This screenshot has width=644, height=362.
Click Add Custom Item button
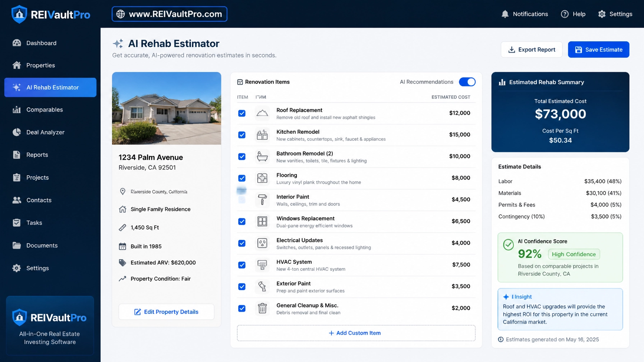click(356, 333)
